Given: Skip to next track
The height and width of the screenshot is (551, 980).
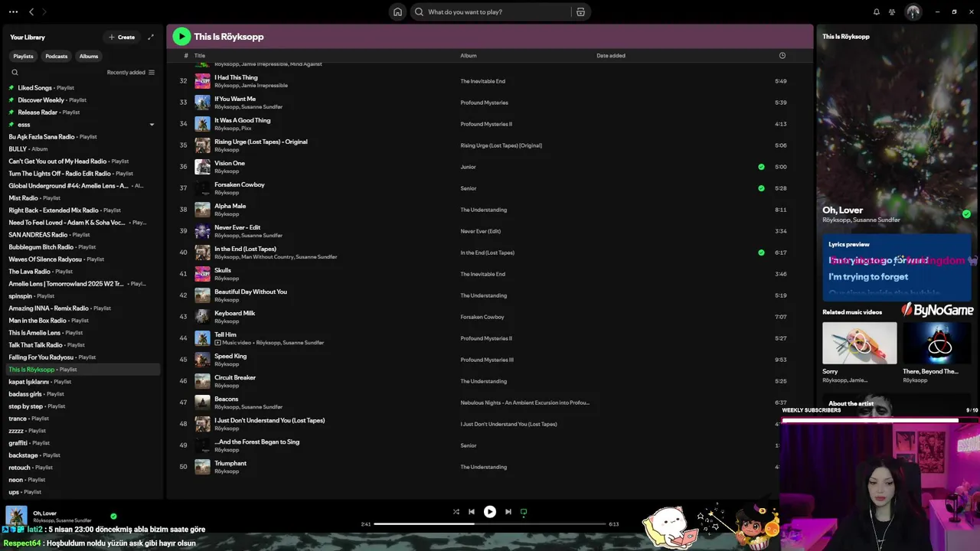Looking at the screenshot, I should pyautogui.click(x=508, y=512).
